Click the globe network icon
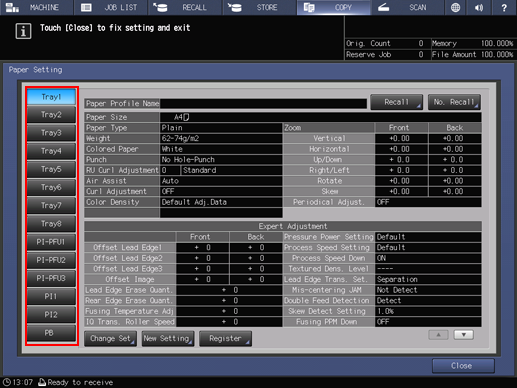 (455, 7)
